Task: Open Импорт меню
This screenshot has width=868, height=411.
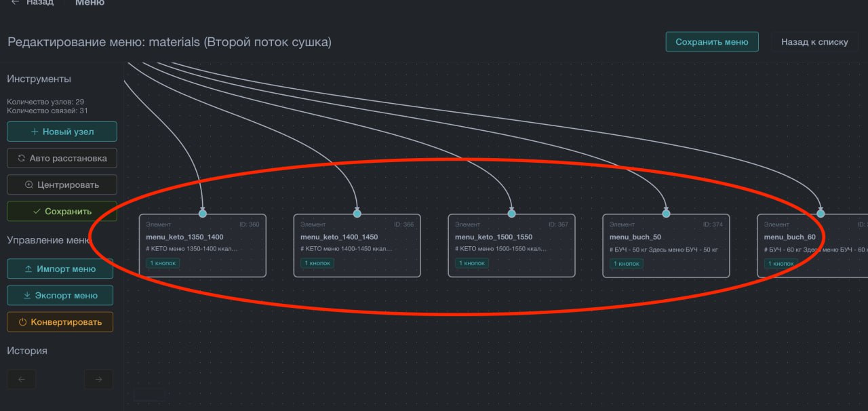Action: point(60,269)
